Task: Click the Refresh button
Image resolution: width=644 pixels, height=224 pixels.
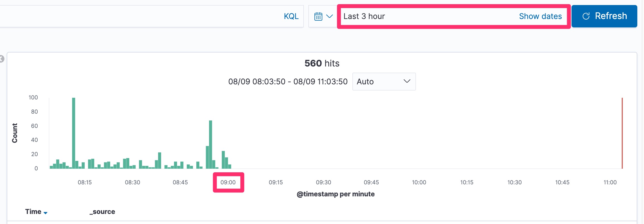Action: click(x=604, y=16)
